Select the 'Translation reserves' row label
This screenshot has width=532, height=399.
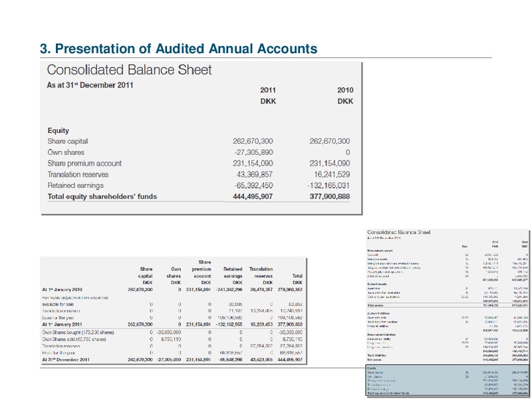78,174
